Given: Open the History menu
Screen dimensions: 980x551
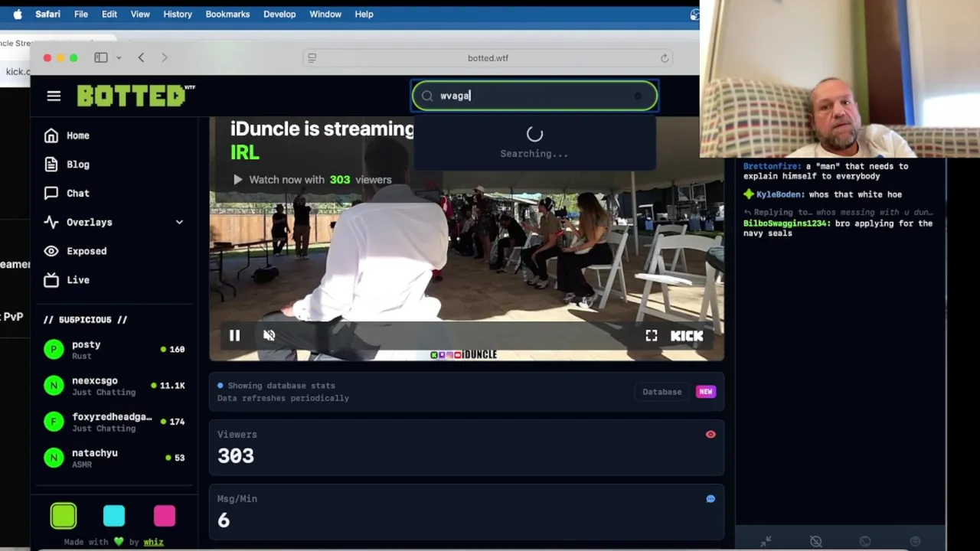Looking at the screenshot, I should (x=178, y=14).
